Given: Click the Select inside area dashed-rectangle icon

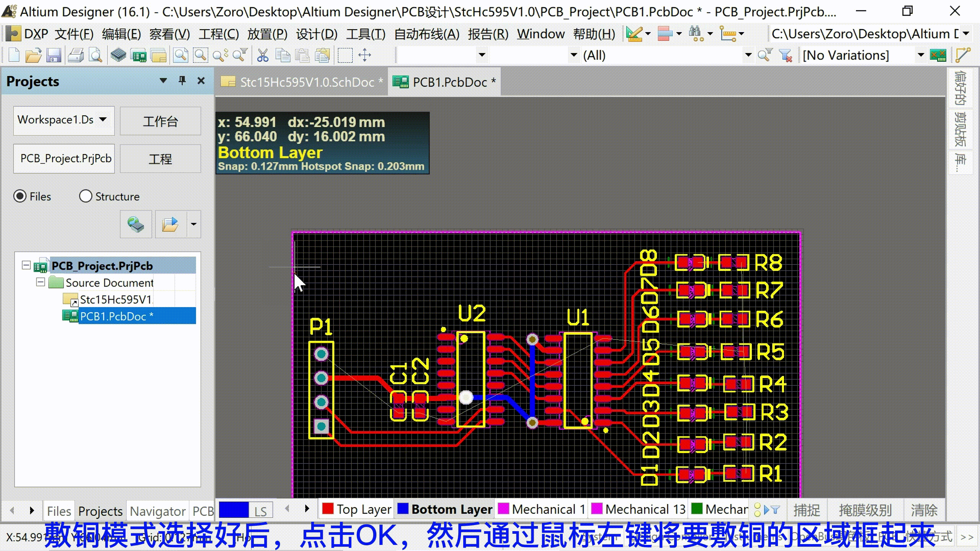Looking at the screenshot, I should point(345,55).
